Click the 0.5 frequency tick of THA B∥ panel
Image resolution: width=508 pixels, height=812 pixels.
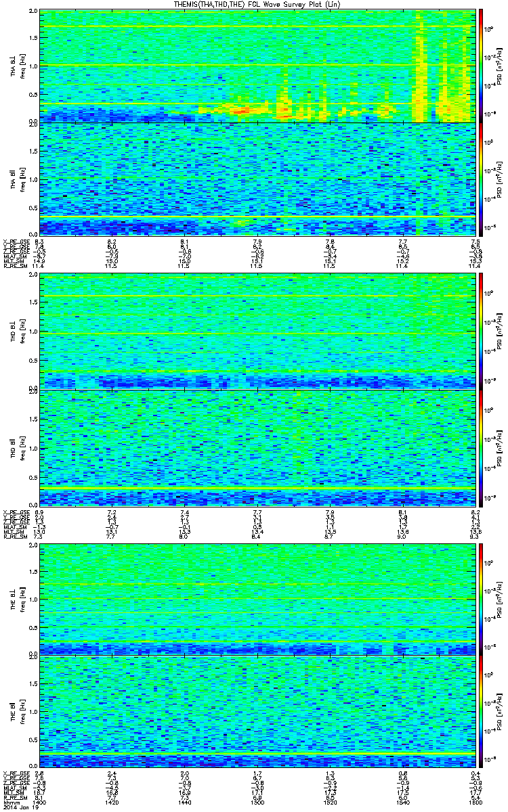click(33, 208)
